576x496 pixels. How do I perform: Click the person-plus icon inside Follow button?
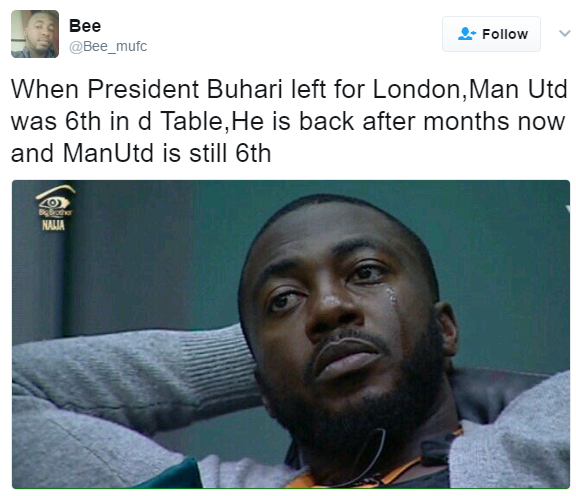(x=467, y=34)
